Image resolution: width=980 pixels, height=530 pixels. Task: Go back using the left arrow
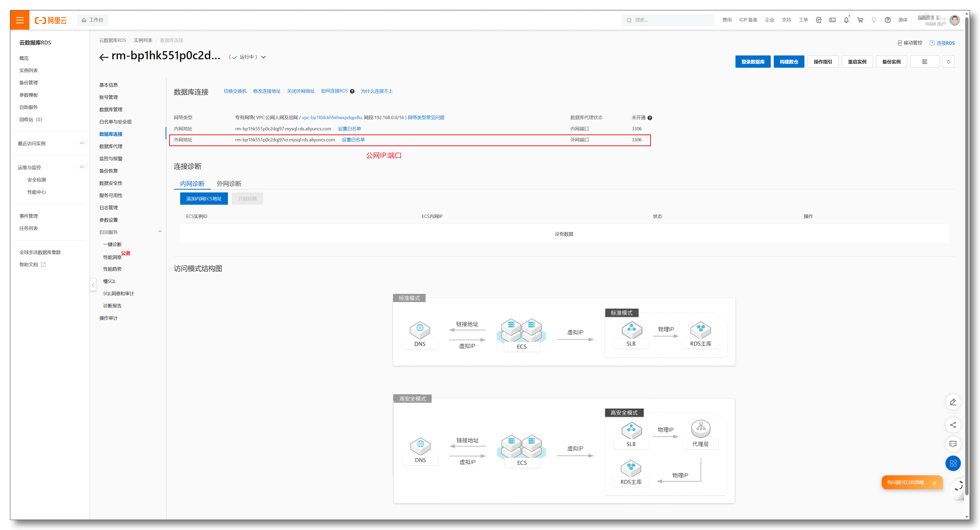pos(103,57)
